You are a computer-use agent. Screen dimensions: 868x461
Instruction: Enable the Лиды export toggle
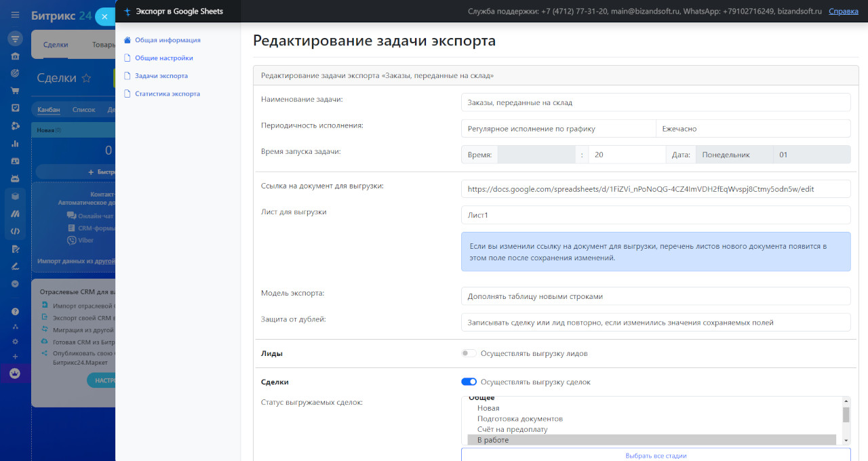coord(469,353)
